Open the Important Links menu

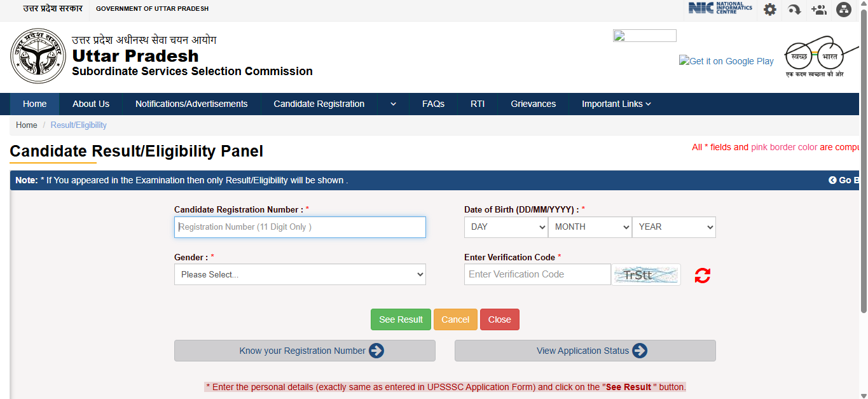tap(616, 104)
